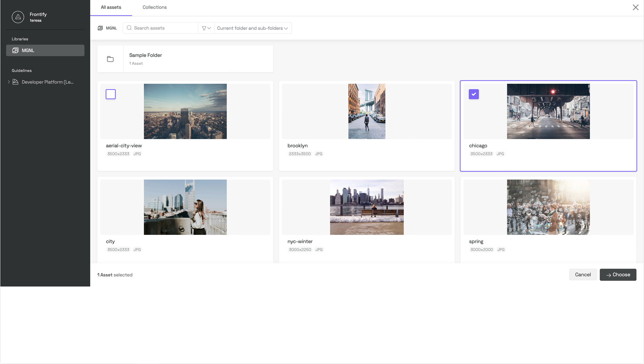
Task: Open the Current folder and sub-folders dropdown
Action: tap(252, 28)
